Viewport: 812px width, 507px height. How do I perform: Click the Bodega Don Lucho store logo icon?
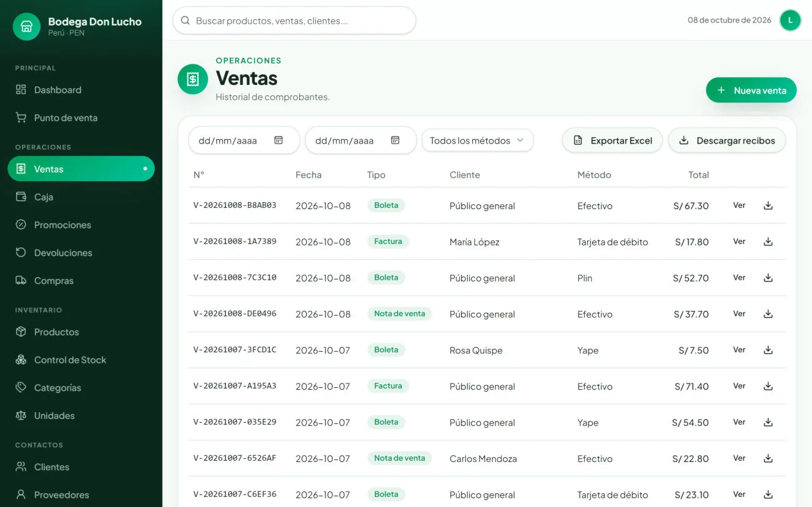point(26,27)
